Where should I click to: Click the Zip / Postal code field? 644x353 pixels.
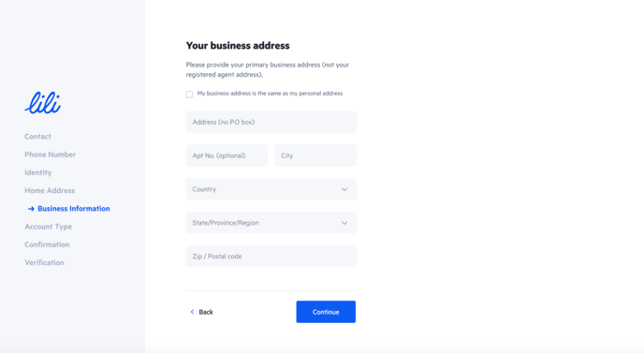(271, 256)
